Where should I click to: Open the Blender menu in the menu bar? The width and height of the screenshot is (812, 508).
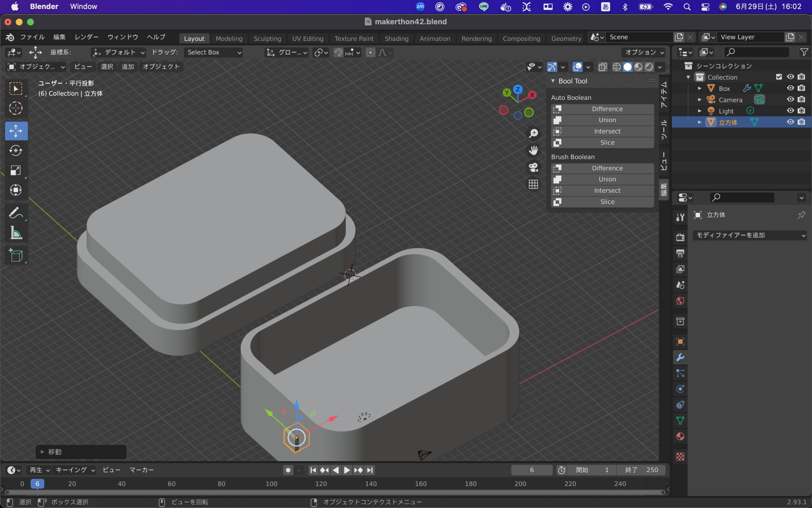coord(44,6)
